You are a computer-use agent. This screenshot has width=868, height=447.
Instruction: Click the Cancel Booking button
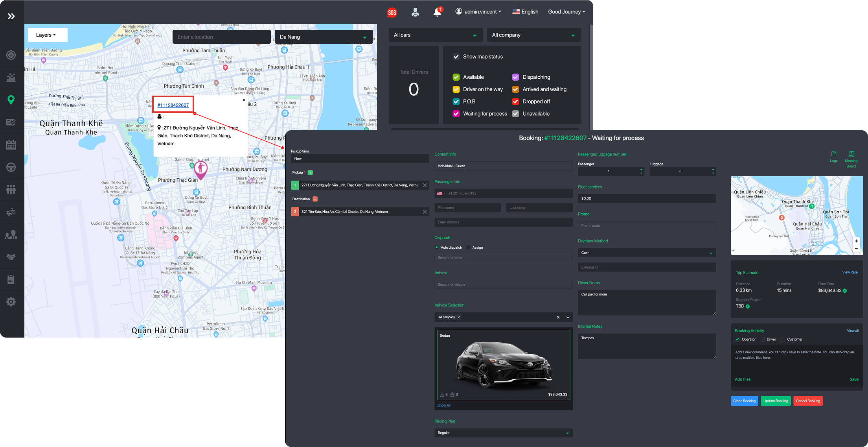click(808, 401)
